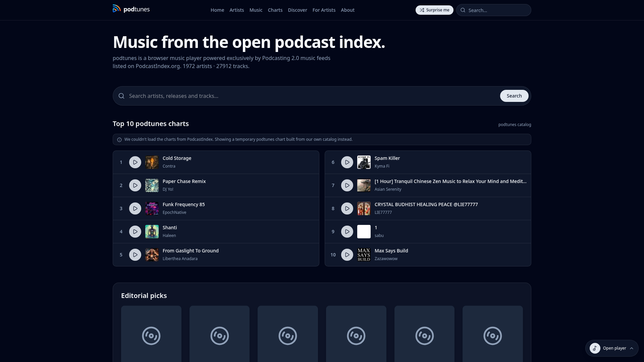Image resolution: width=644 pixels, height=362 pixels.
Task: Open artist EpochNative
Action: point(174,213)
